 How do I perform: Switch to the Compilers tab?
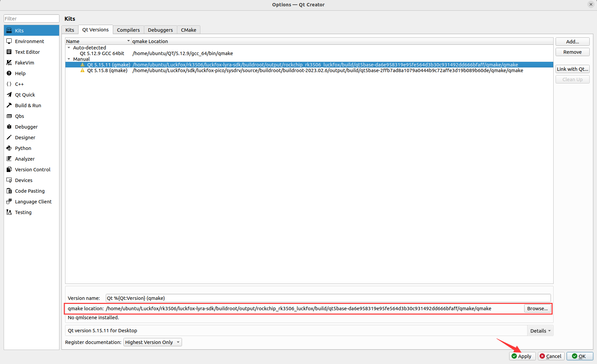(128, 30)
